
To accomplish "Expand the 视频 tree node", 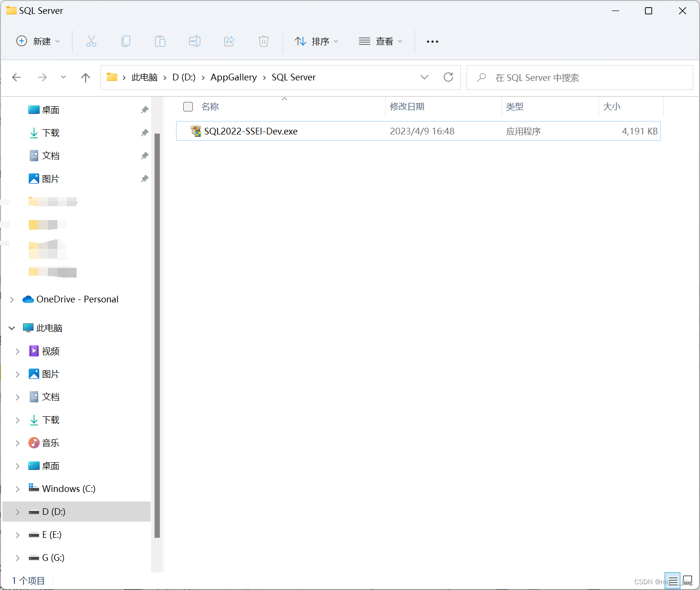I will coord(18,351).
